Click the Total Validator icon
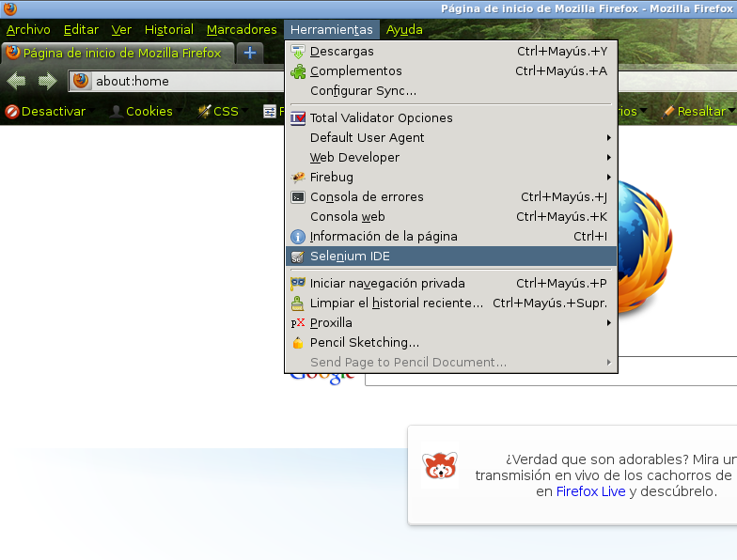737x560 pixels. (298, 118)
